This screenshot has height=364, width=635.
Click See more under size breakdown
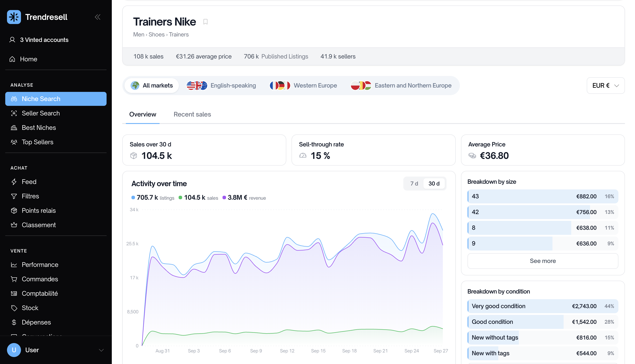[x=543, y=261]
